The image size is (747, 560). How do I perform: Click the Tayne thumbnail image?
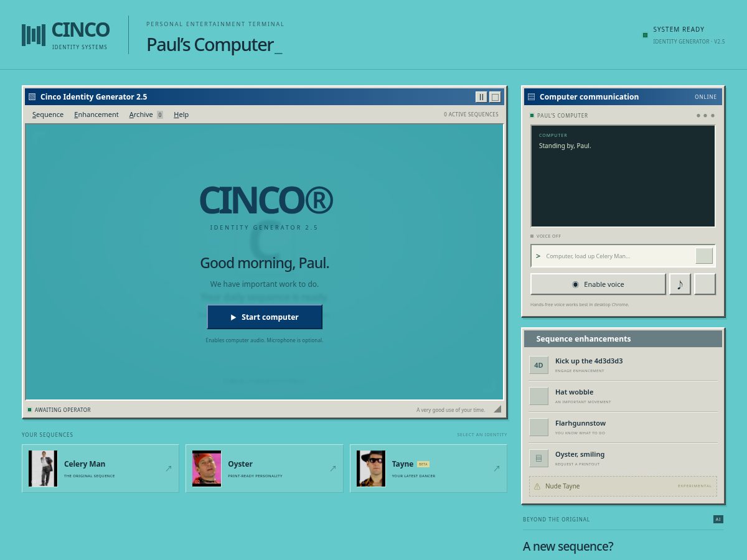371,469
